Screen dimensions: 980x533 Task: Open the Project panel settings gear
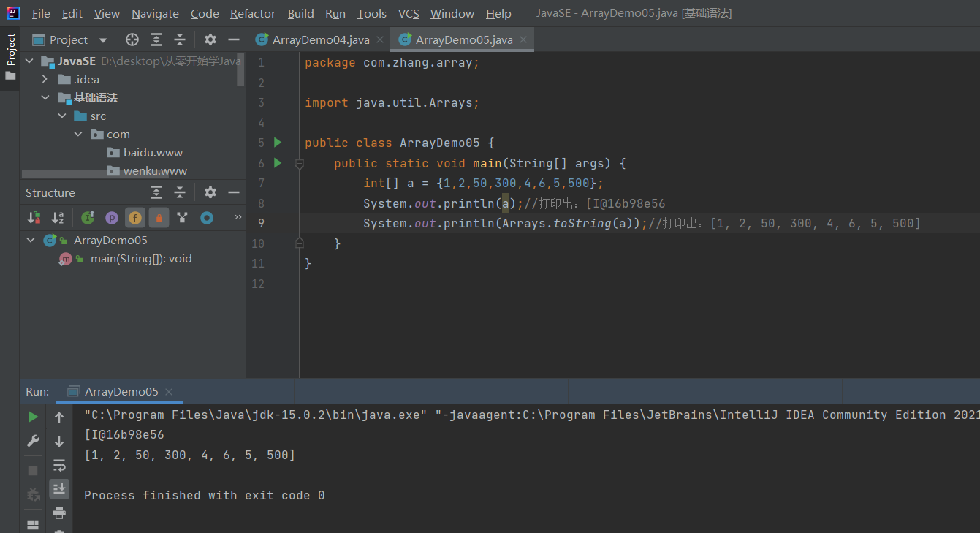pyautogui.click(x=210, y=39)
